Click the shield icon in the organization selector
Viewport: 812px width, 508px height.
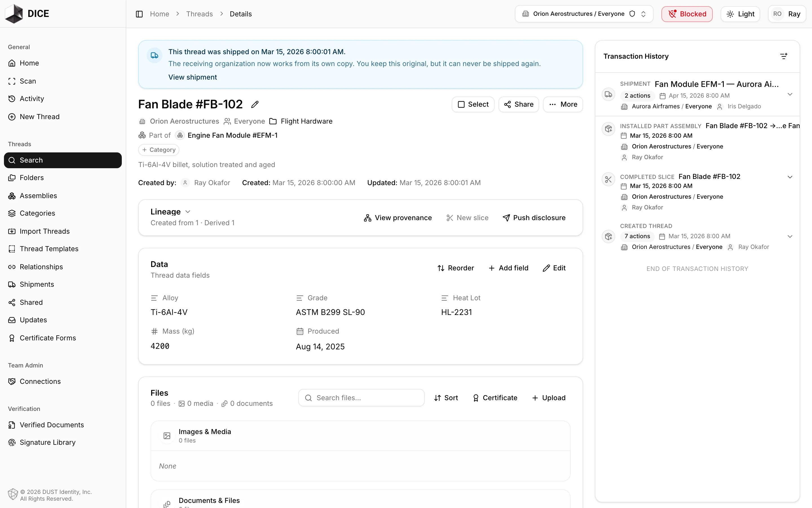pos(632,14)
